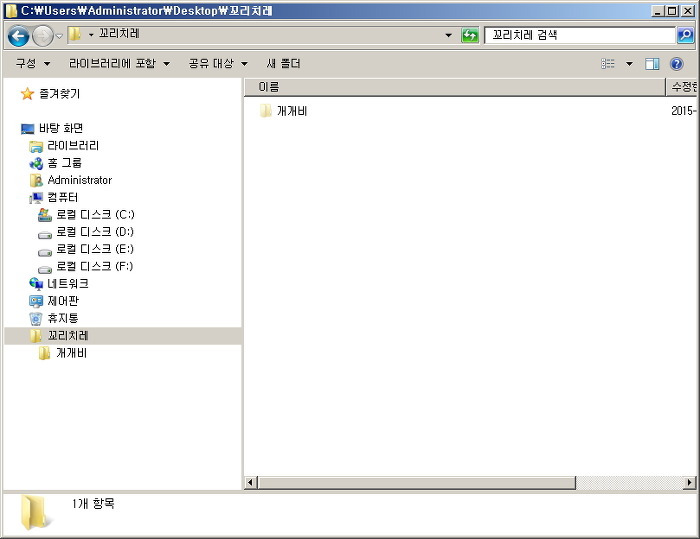Image resolution: width=700 pixels, height=539 pixels.
Task: Click the 로컬 디스크 (D:) drive icon
Action: (x=45, y=234)
